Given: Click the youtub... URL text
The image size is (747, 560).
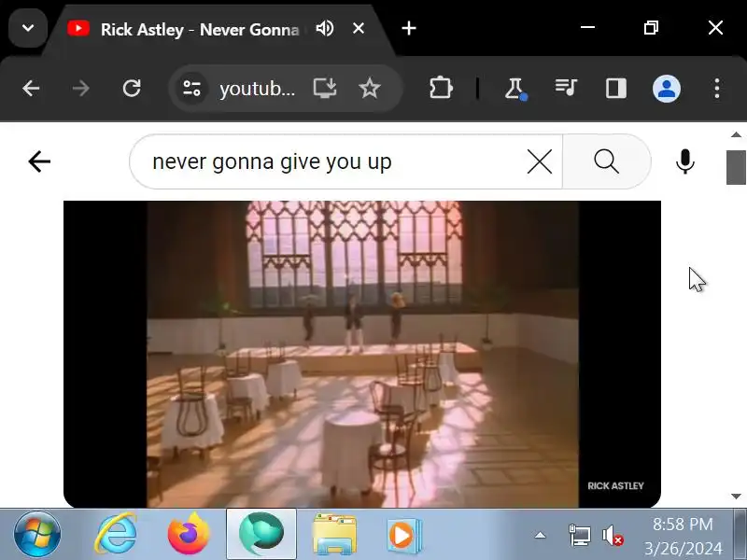Looking at the screenshot, I should coord(258,89).
